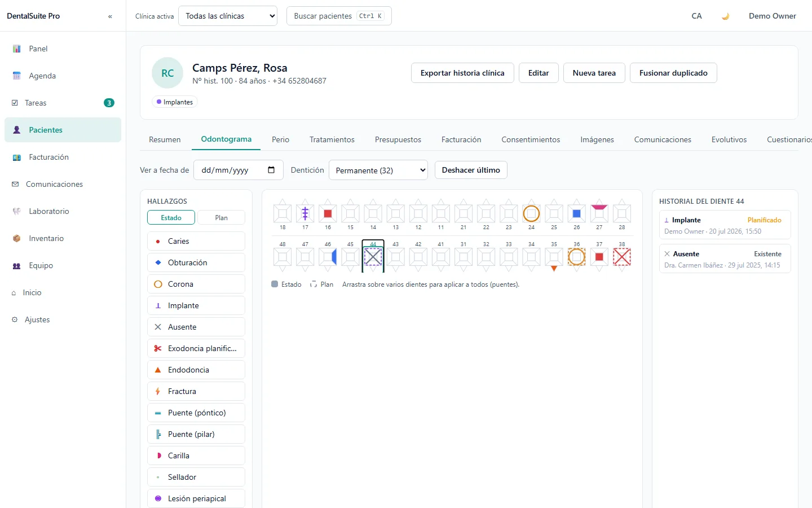Screen dimensions: 812x508
Task: Go to the Tratamientos tab
Action: [332, 139]
